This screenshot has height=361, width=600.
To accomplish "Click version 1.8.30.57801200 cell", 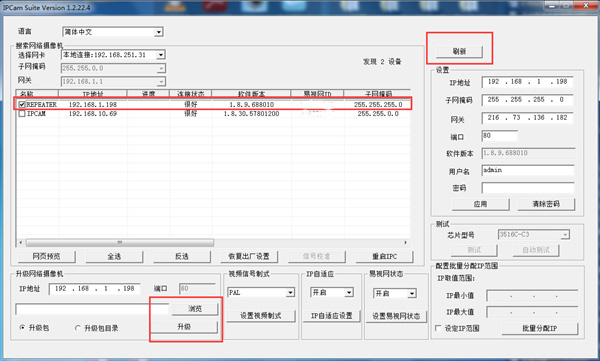I will pos(251,114).
